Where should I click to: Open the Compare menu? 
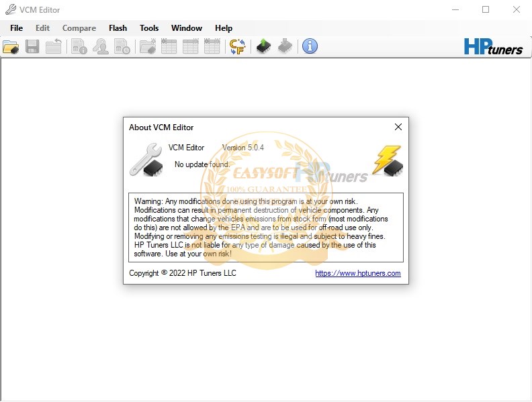(79, 28)
